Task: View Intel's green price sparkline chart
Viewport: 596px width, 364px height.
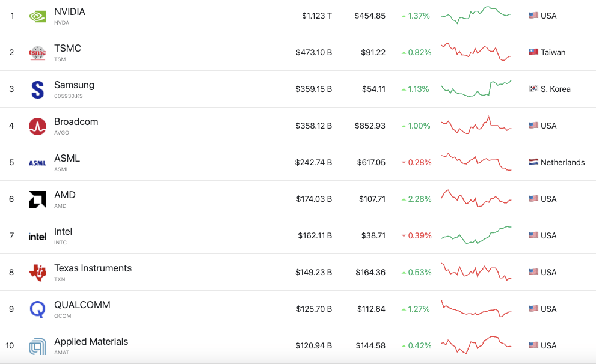Action: [x=476, y=235]
